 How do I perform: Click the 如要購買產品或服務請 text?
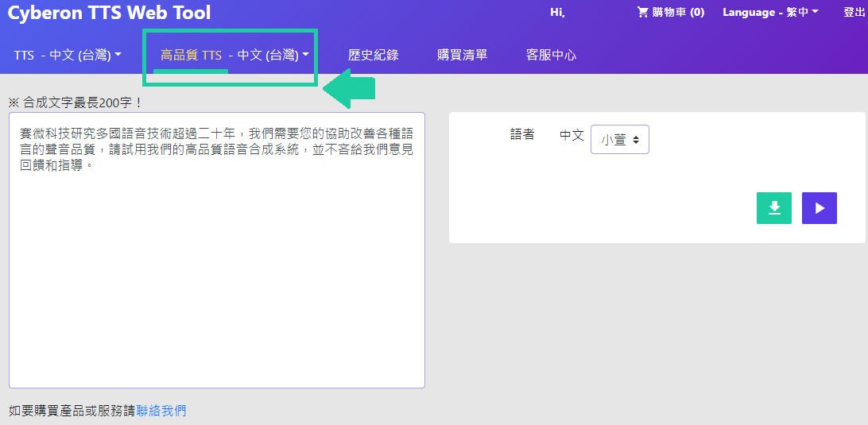point(72,411)
